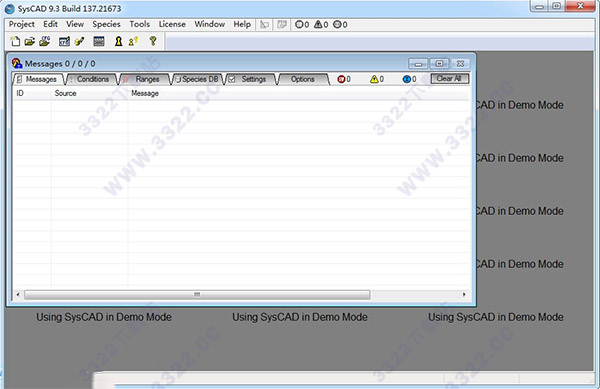Click the blue configuration editor icon
The image size is (600, 389).
[x=64, y=41]
